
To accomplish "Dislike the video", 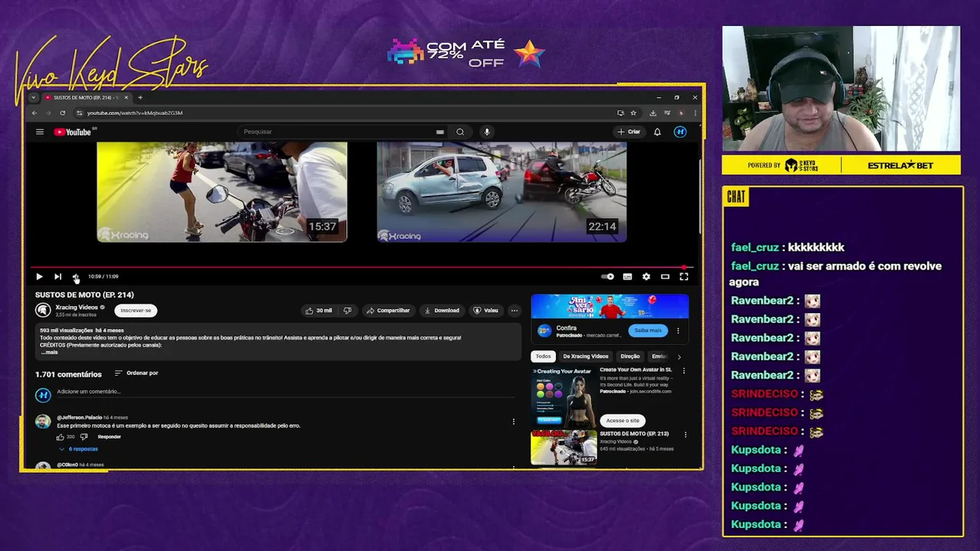I will click(x=348, y=310).
